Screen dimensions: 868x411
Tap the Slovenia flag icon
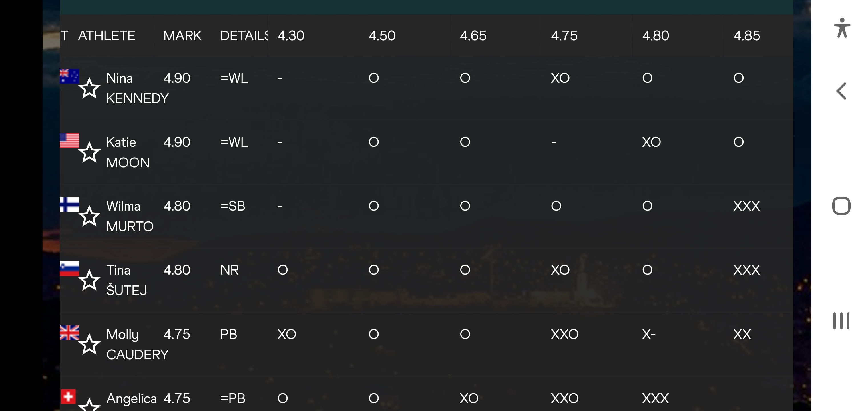tap(69, 269)
